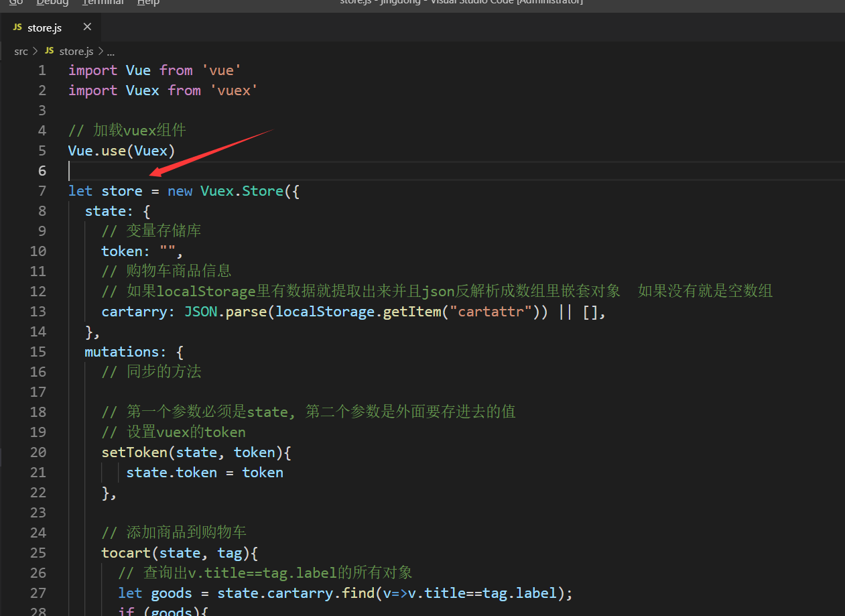Click the "store" variable on line 7
This screenshot has height=616, width=845.
[122, 191]
